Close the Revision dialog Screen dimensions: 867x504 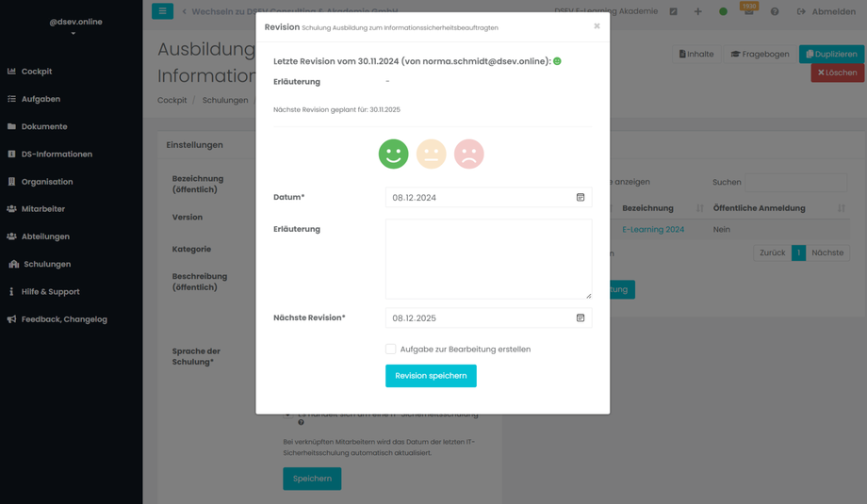coord(597,26)
